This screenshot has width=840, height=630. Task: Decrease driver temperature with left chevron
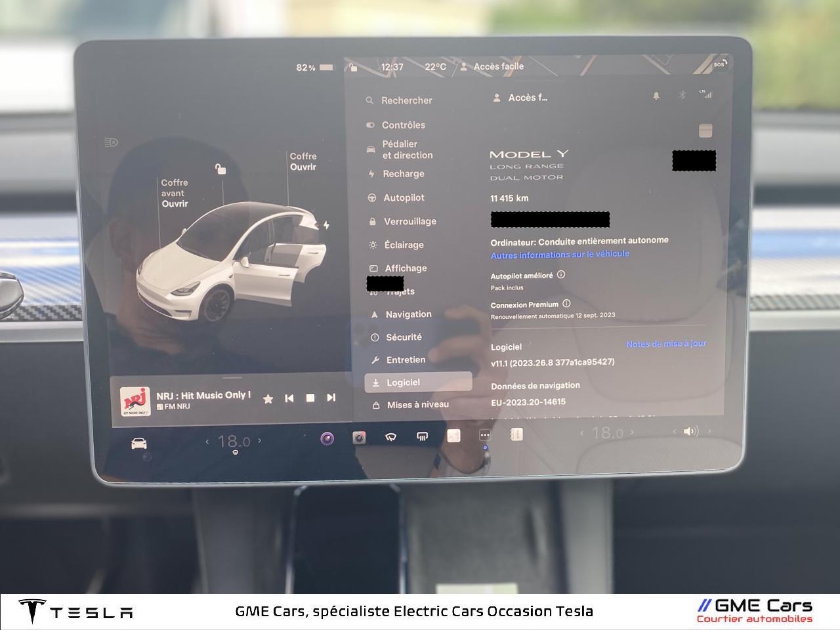pyautogui.click(x=207, y=442)
